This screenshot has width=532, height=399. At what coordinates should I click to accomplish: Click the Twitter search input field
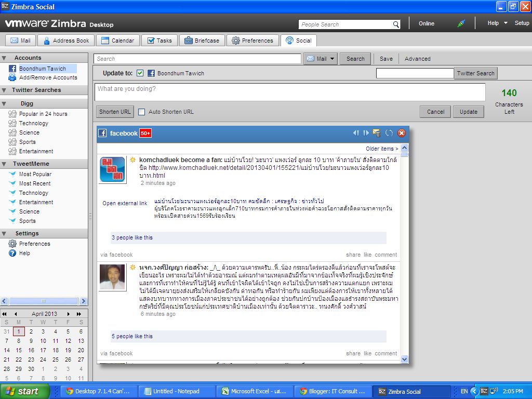(415, 73)
